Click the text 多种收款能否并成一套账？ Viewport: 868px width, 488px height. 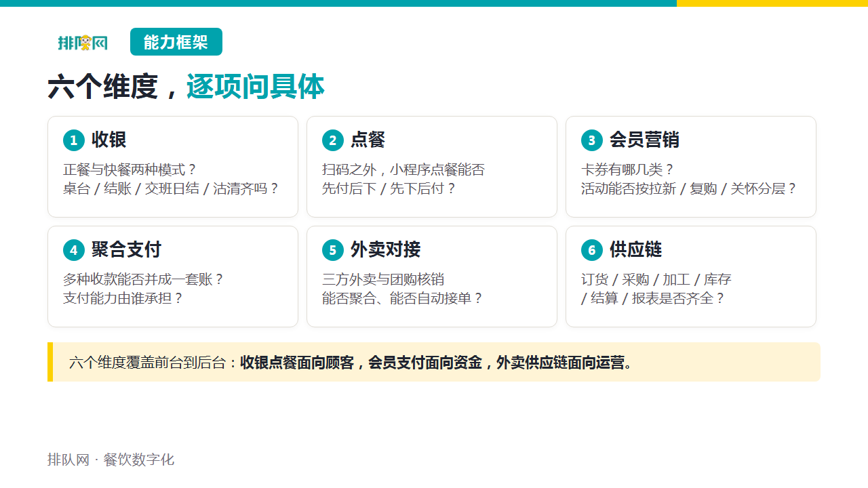click(x=144, y=279)
